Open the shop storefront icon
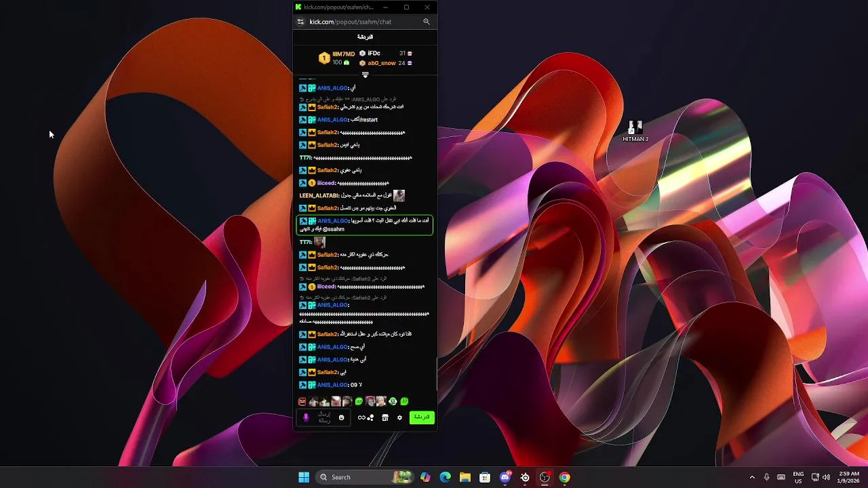Screen dimensions: 868x488 tap(385, 418)
